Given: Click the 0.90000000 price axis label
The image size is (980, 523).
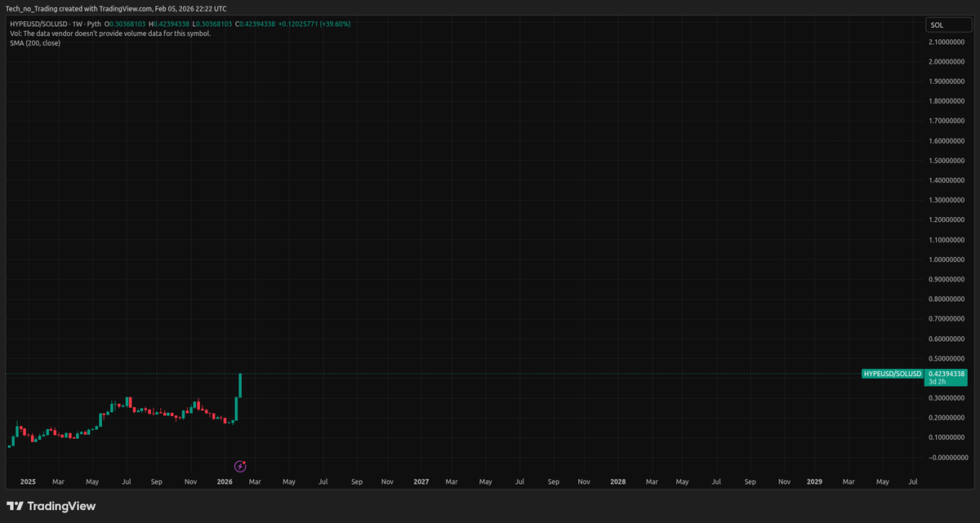Looking at the screenshot, I should pos(948,279).
